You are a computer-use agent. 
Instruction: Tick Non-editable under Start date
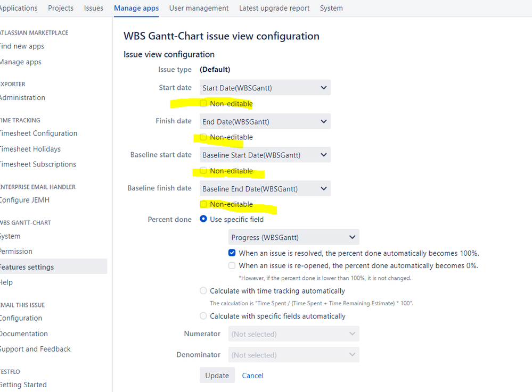203,103
